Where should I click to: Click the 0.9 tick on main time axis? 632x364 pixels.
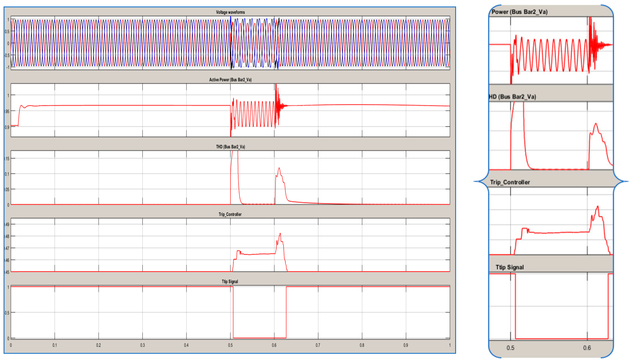405,345
